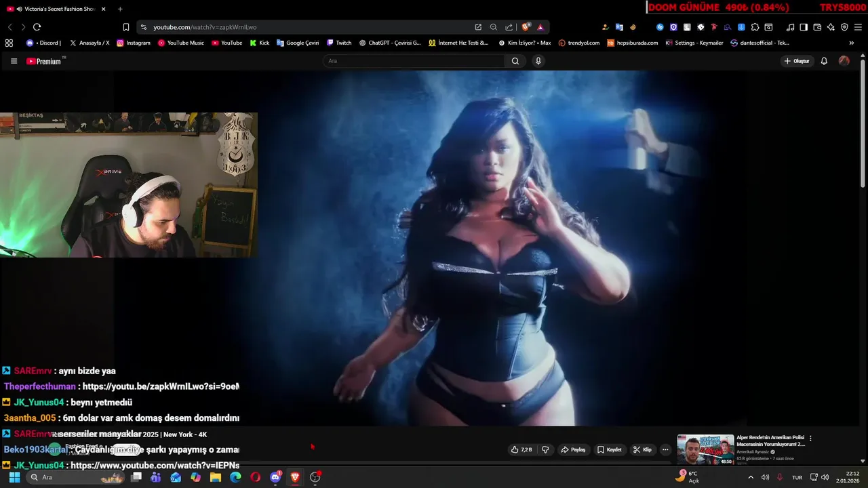The width and height of the screenshot is (868, 488).
Task: Open Brave Rewards triangle icon
Action: [540, 27]
